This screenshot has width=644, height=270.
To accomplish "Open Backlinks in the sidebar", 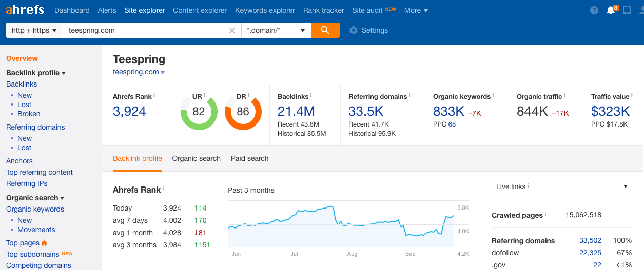I will 22,84.
